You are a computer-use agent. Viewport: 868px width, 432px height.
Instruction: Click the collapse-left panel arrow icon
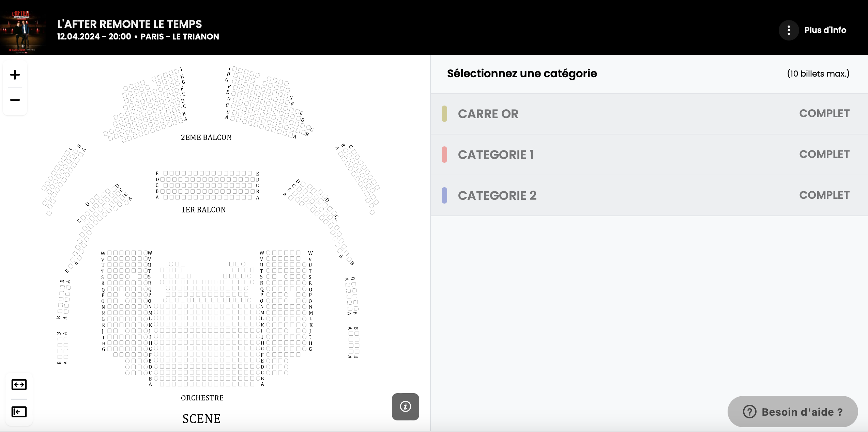click(19, 412)
